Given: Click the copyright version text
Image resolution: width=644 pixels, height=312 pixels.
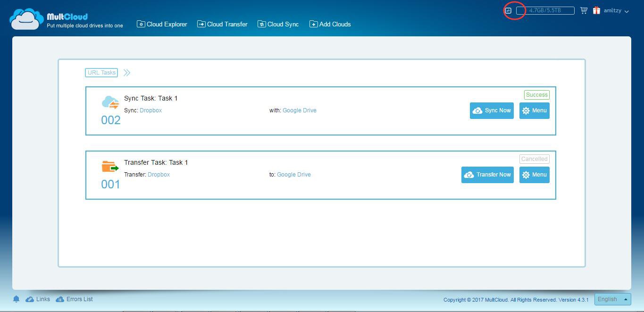Looking at the screenshot, I should (516, 300).
